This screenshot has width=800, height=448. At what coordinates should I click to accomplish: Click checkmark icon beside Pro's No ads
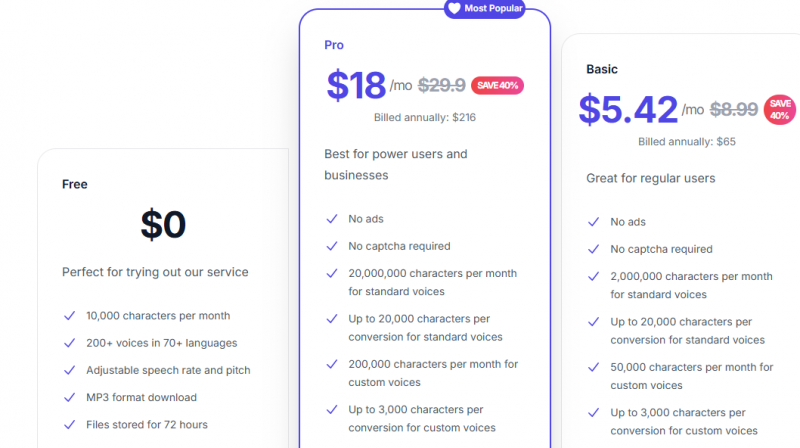click(332, 219)
